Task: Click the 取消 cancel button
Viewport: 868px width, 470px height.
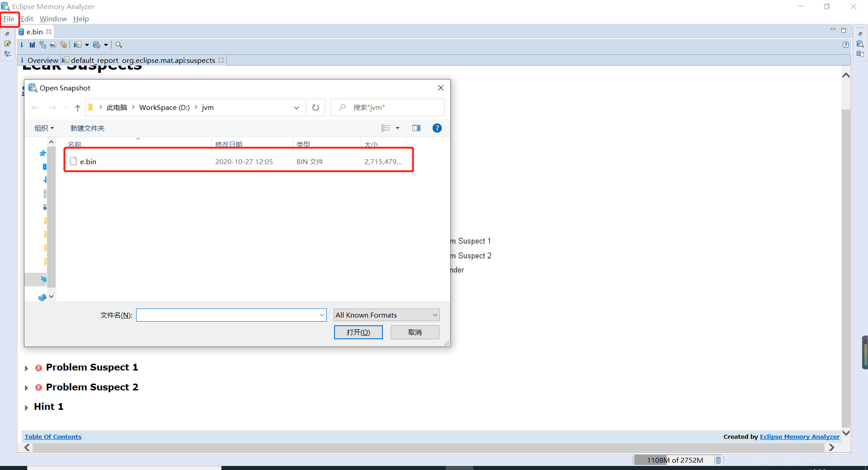Action: [x=415, y=332]
